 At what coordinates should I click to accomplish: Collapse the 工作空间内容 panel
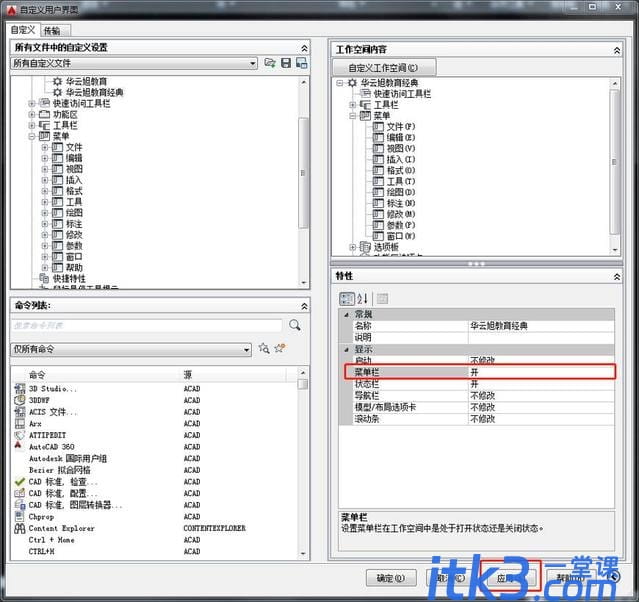click(x=617, y=50)
